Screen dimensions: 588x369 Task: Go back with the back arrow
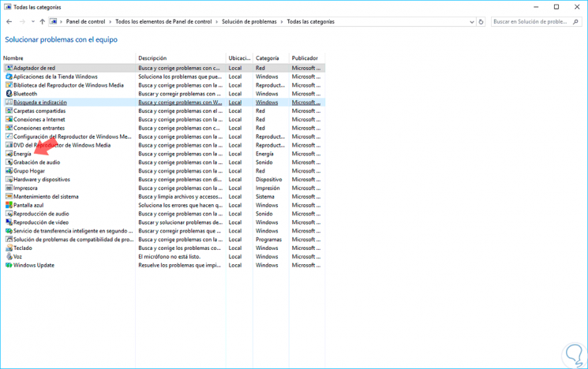click(9, 22)
